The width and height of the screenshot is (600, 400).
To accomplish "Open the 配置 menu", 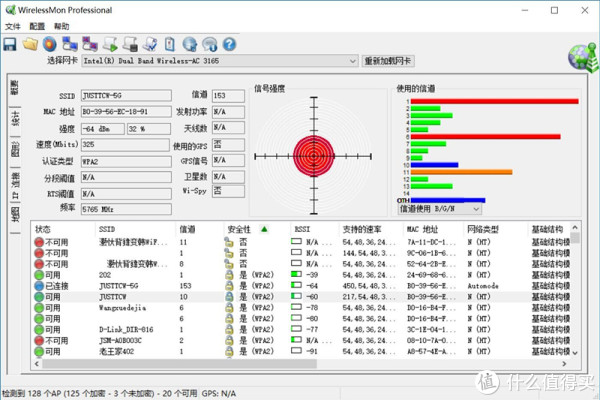I will pyautogui.click(x=37, y=26).
